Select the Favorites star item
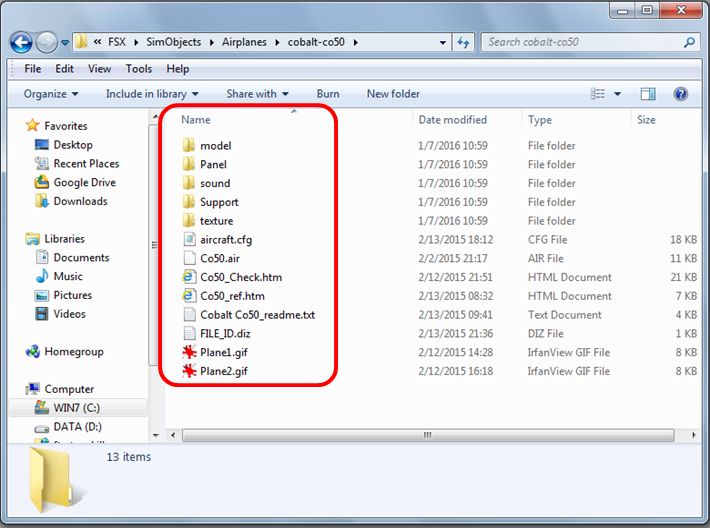 coord(57,125)
